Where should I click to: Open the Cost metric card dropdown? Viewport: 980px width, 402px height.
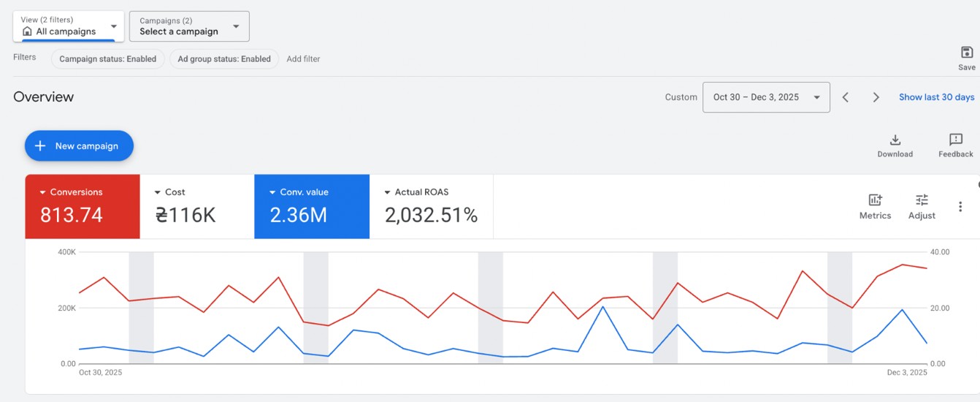point(158,192)
